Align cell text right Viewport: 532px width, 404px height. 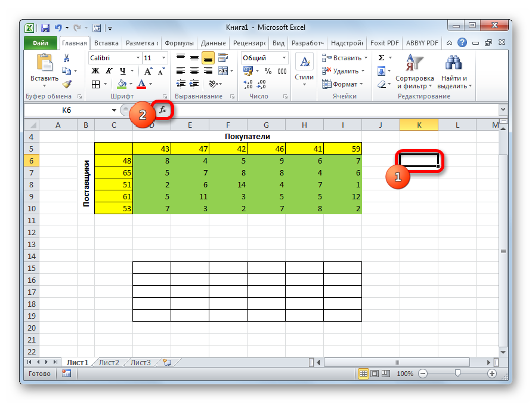(208, 71)
